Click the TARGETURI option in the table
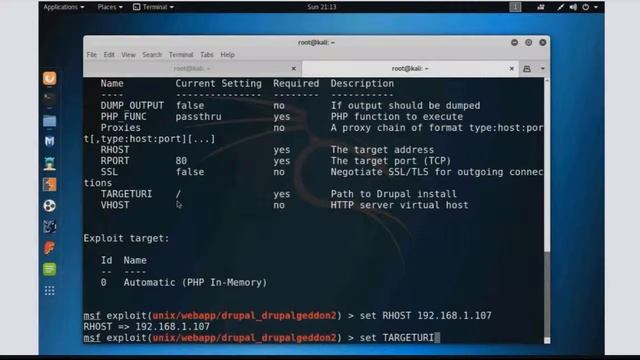Screen dimensions: 640x360 tap(126, 194)
